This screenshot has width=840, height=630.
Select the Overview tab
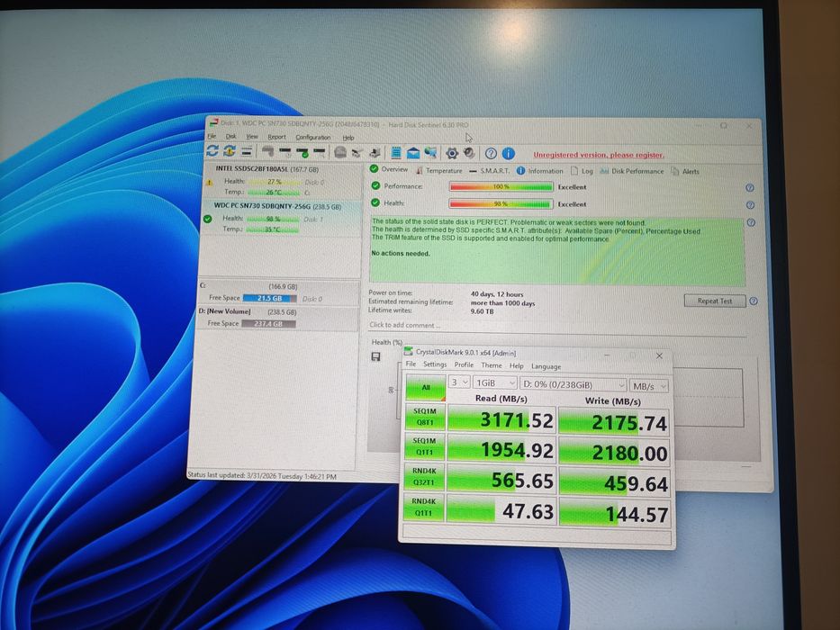tap(389, 169)
